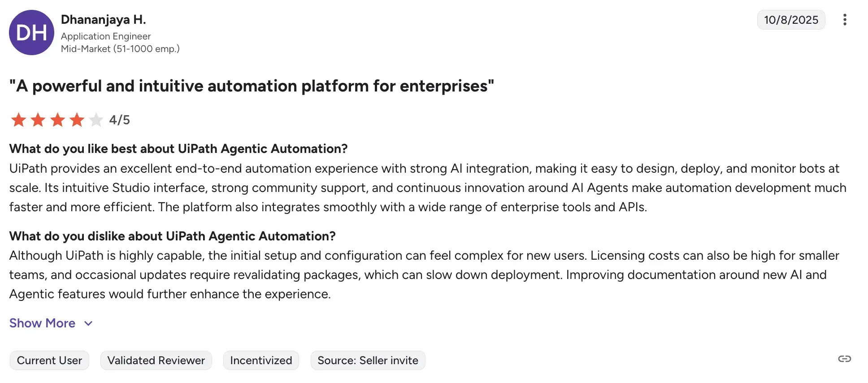Click the Application Engineer job title

pyautogui.click(x=106, y=36)
